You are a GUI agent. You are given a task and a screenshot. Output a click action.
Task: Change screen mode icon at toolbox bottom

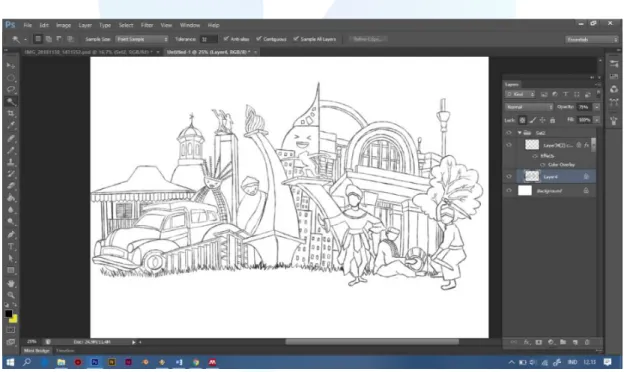click(11, 342)
